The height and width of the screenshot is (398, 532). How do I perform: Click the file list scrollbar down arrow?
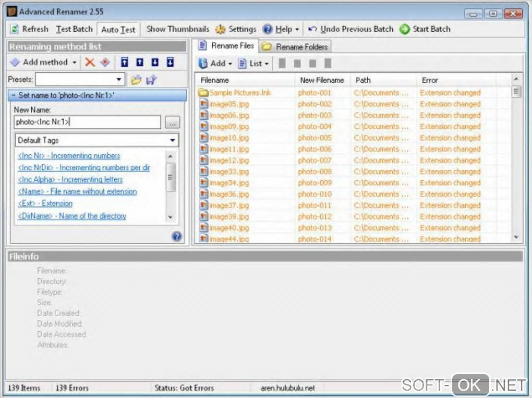[x=516, y=238]
